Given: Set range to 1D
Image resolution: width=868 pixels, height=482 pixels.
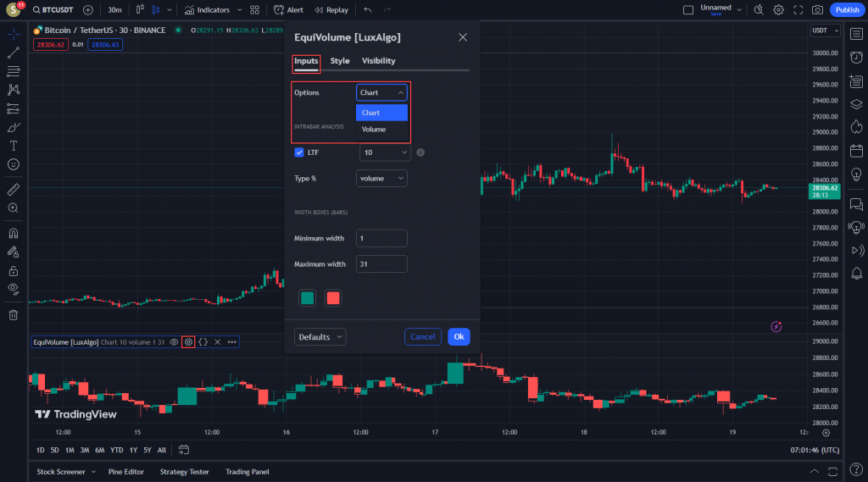Looking at the screenshot, I should coord(41,450).
